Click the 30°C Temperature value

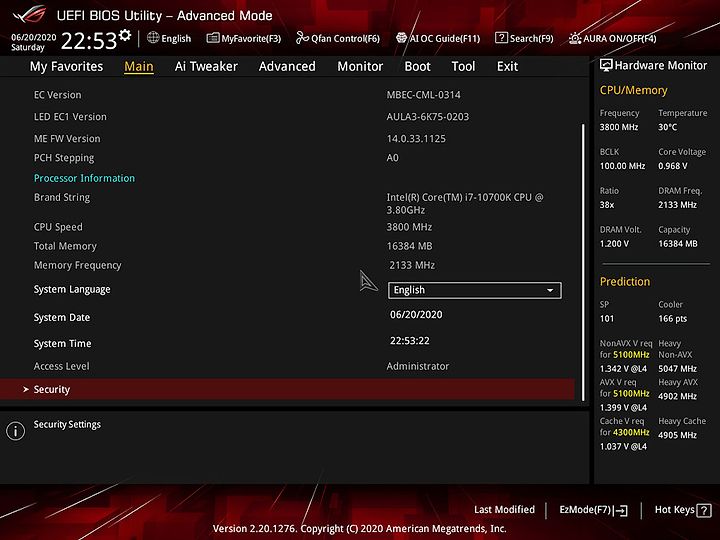click(x=668, y=127)
